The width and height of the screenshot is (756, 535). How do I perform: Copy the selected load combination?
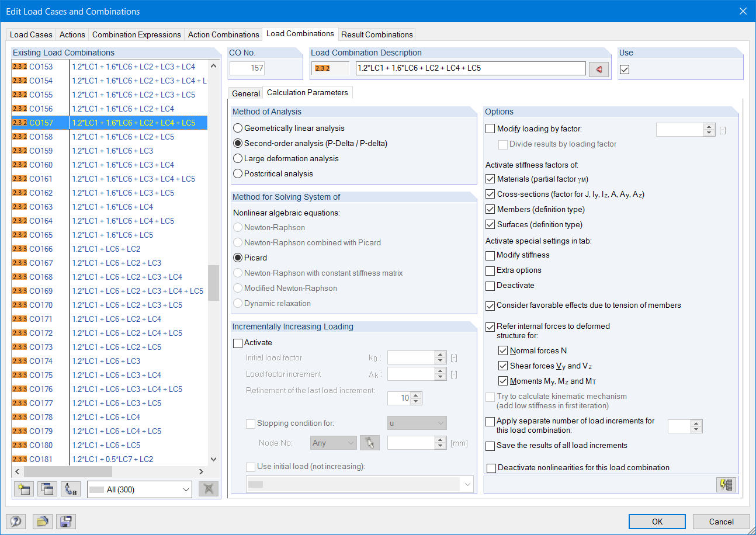coord(47,489)
